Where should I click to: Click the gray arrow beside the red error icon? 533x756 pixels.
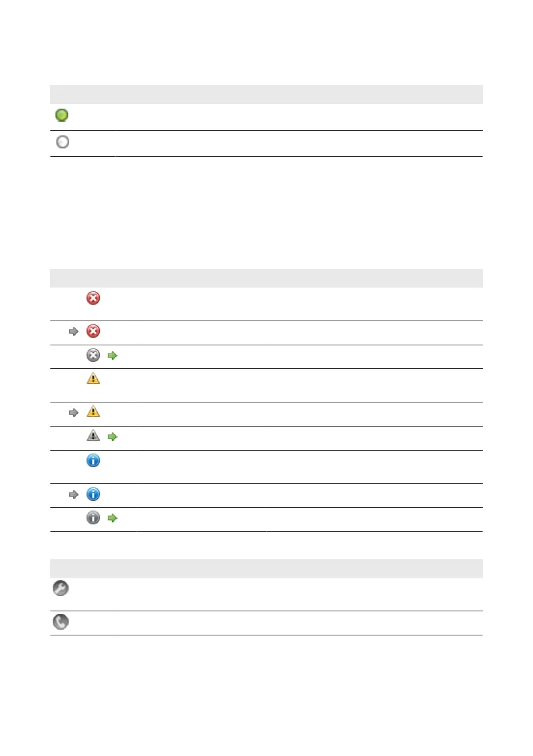click(x=74, y=331)
